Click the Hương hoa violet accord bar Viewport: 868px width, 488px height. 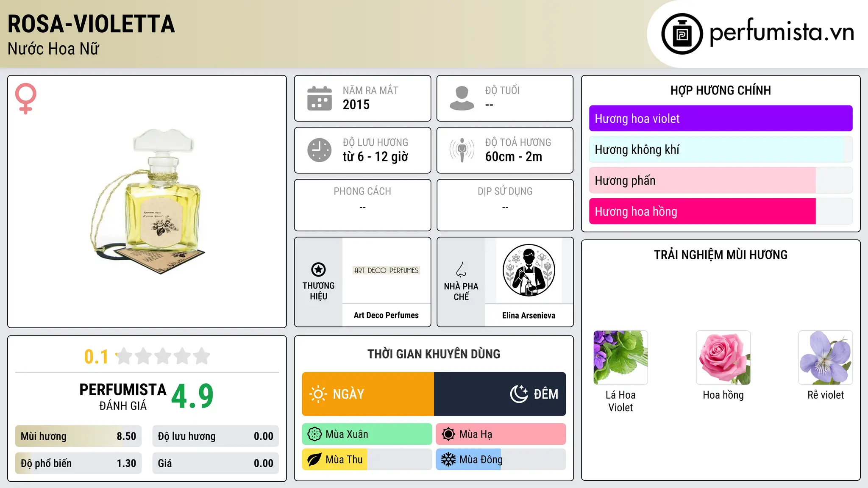click(x=721, y=119)
